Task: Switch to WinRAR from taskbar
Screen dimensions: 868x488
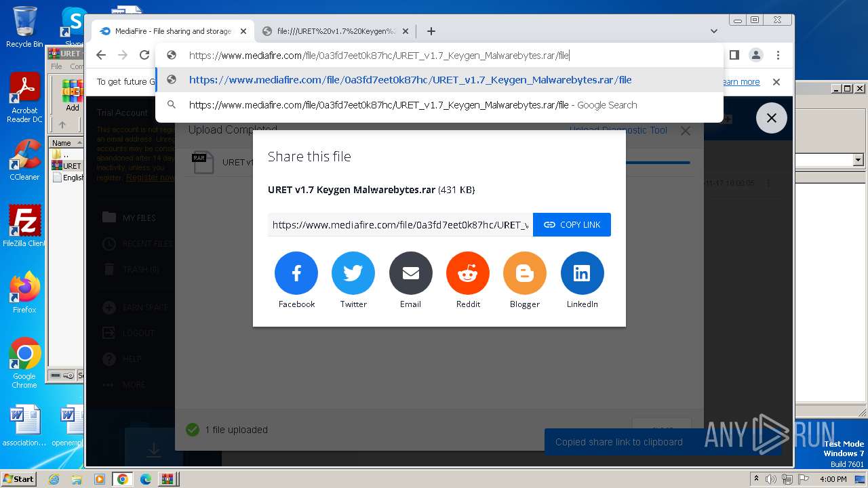Action: [x=167, y=479]
